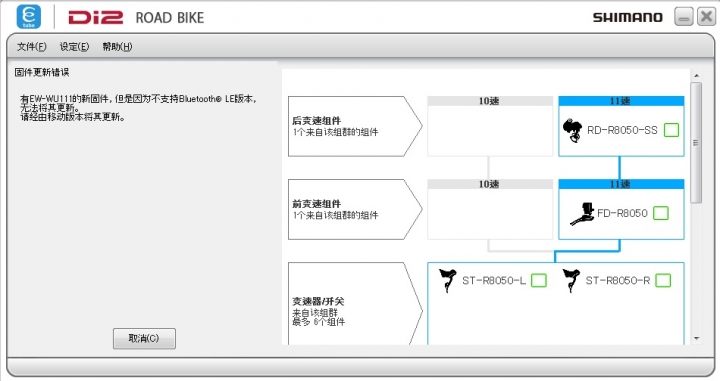Image resolution: width=720 pixels, height=381 pixels.
Task: Select the 11速 header in rear derailleur row
Action: tap(621, 101)
